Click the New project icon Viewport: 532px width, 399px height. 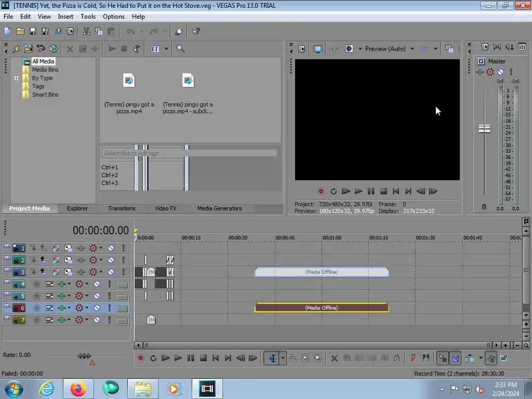pos(7,31)
